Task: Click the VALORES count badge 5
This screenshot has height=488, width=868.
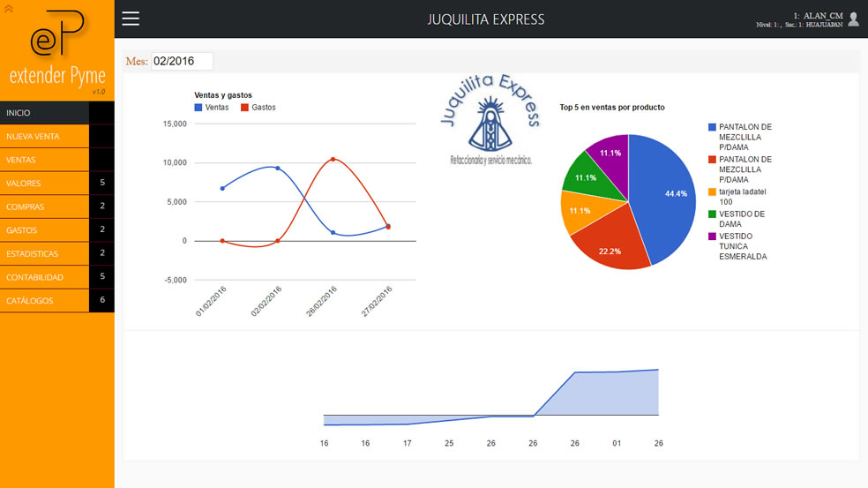Action: (x=101, y=183)
